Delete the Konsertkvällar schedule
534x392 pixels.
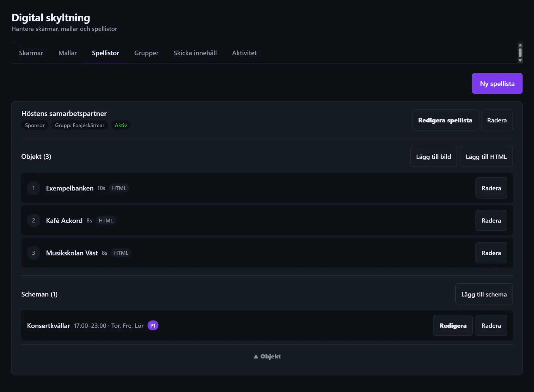click(x=491, y=326)
